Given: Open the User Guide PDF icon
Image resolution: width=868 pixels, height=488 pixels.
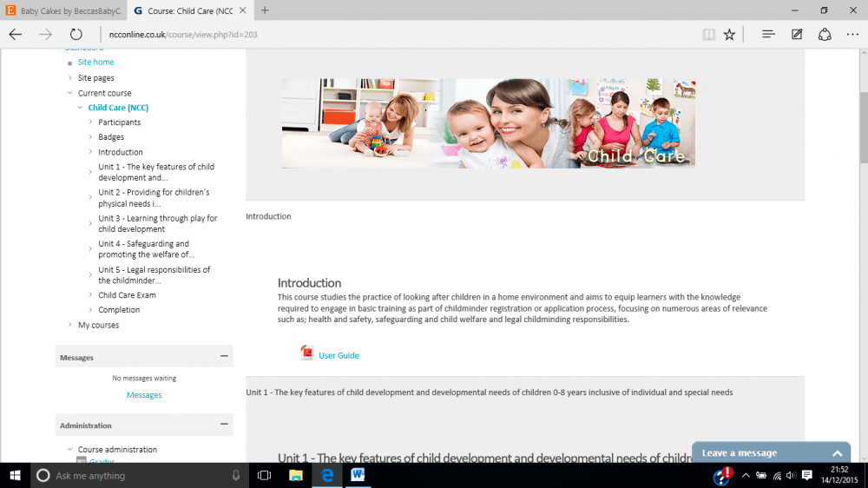Looking at the screenshot, I should [306, 353].
